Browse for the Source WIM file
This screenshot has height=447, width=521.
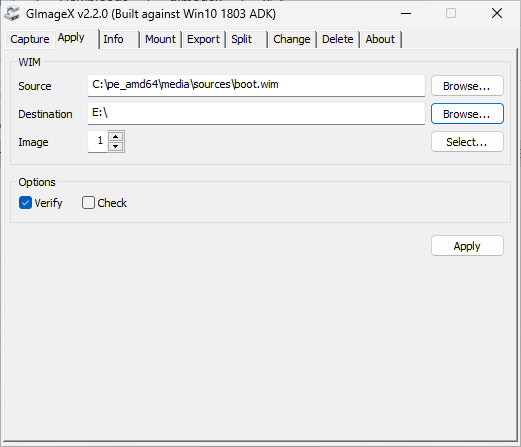tap(467, 86)
